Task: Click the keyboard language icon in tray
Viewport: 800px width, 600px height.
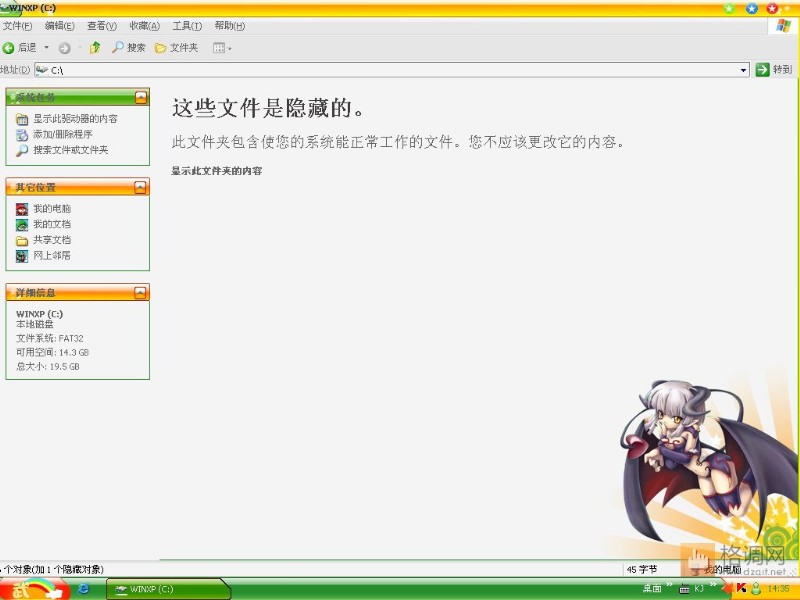Action: point(684,589)
